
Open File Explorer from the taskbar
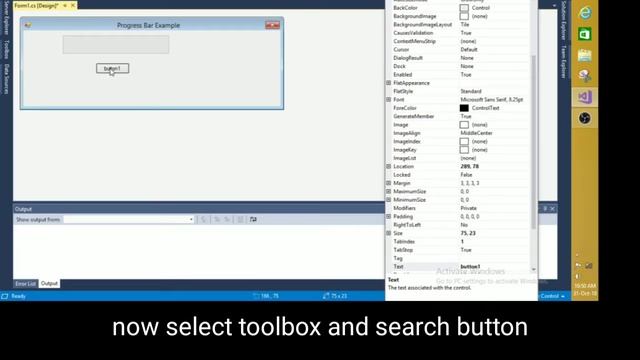tap(585, 55)
